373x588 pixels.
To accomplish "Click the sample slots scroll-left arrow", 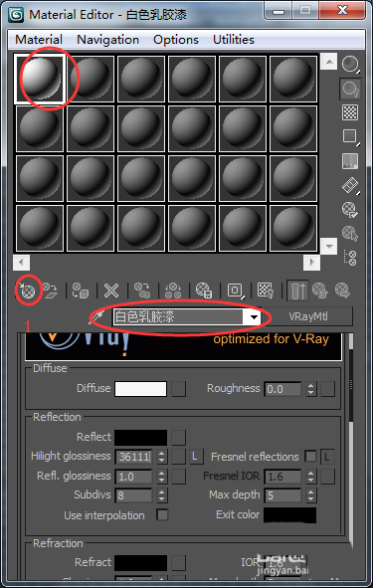I will click(x=21, y=263).
